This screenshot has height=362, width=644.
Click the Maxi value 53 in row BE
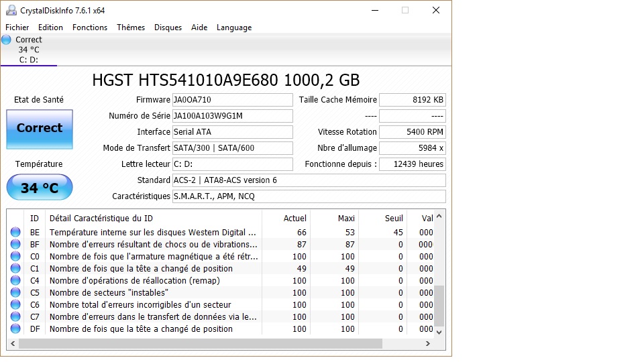point(350,233)
